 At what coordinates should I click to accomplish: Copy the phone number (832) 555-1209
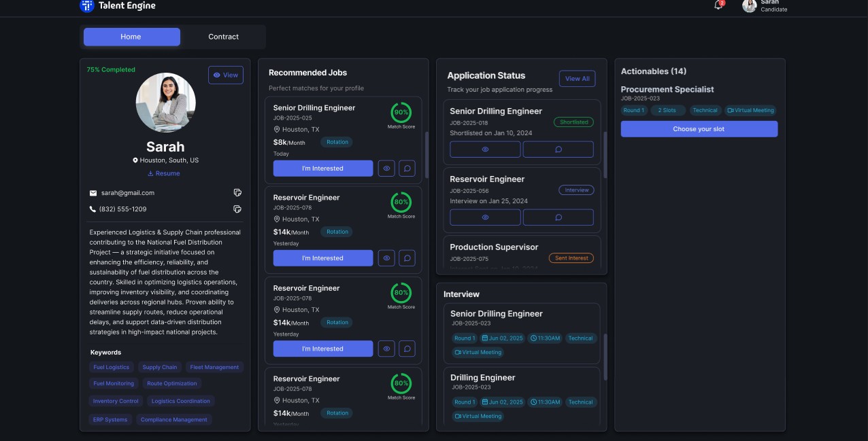tap(237, 209)
